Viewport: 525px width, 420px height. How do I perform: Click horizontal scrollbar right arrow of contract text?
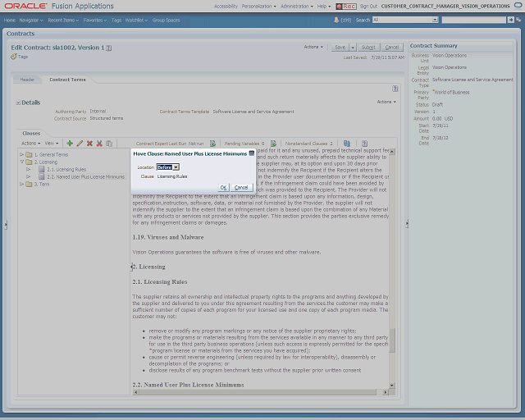(386, 392)
